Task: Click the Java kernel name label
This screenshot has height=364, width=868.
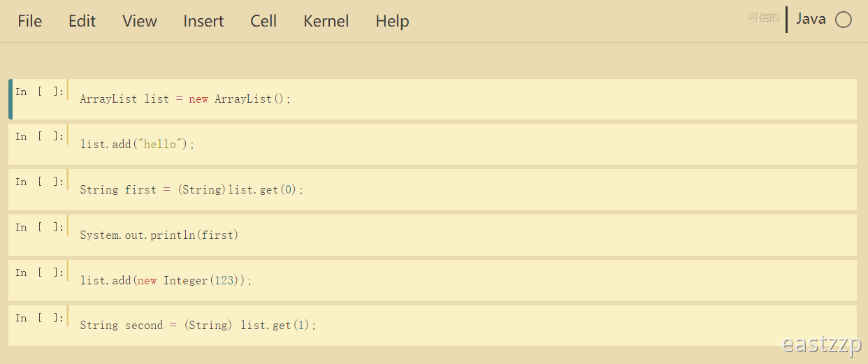Action: 811,19
